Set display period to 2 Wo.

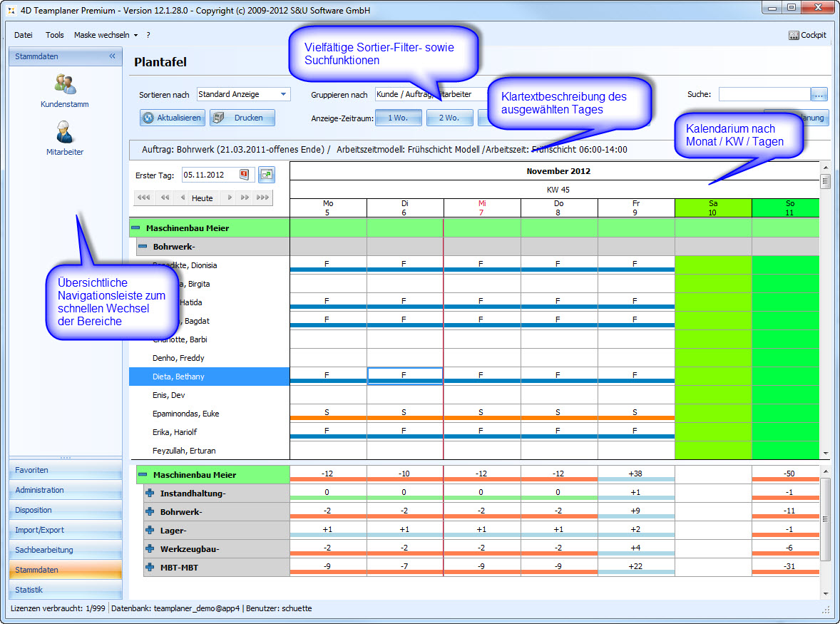click(449, 118)
